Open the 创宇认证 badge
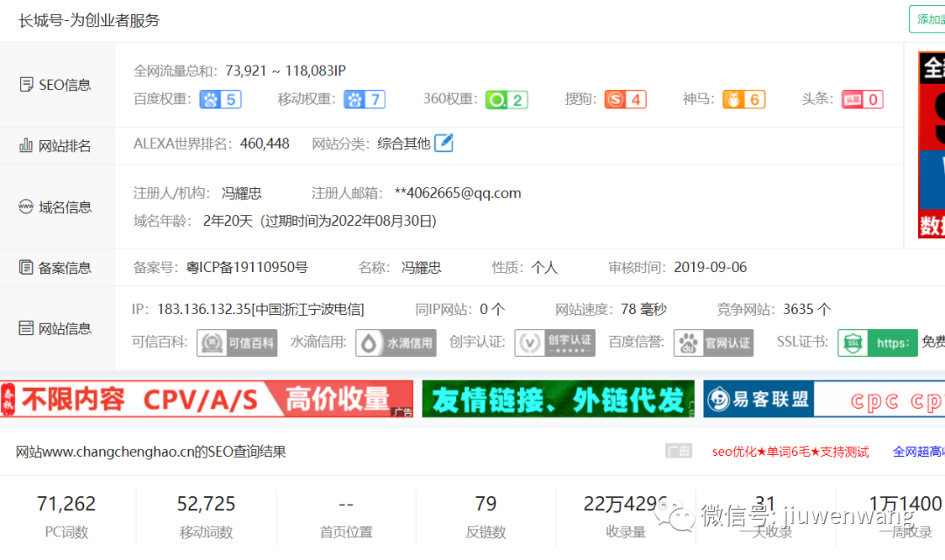Viewport: 945px width, 560px height. click(x=555, y=343)
